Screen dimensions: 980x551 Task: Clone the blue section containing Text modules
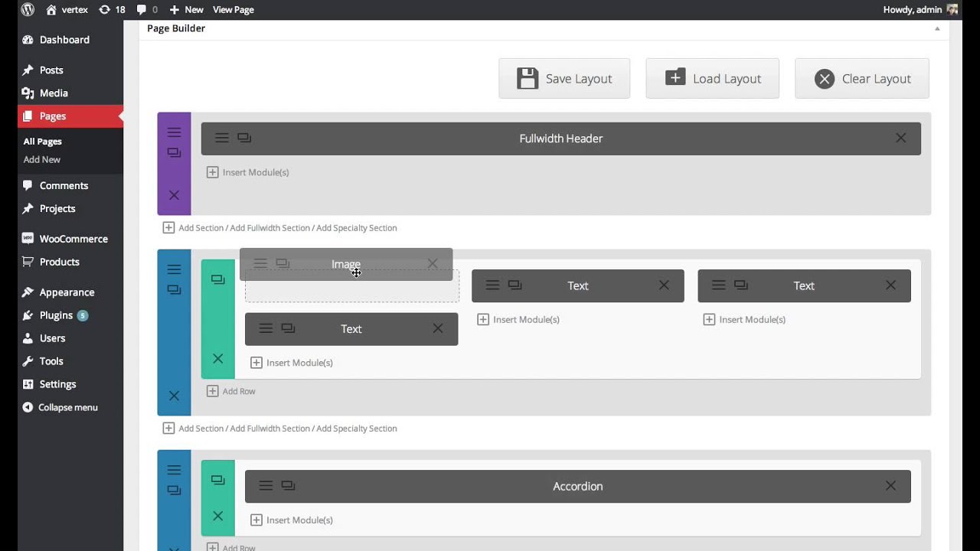click(x=174, y=290)
